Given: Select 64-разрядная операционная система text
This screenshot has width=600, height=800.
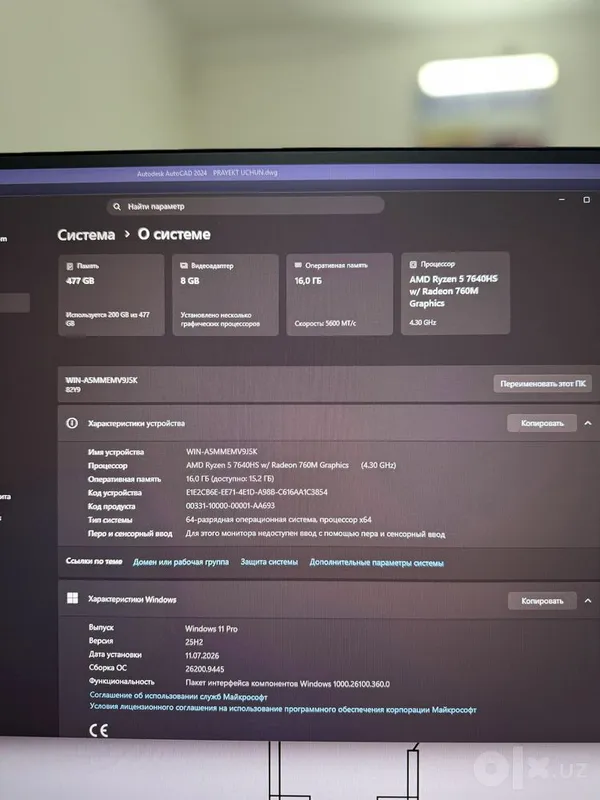Looking at the screenshot, I should click(x=279, y=519).
